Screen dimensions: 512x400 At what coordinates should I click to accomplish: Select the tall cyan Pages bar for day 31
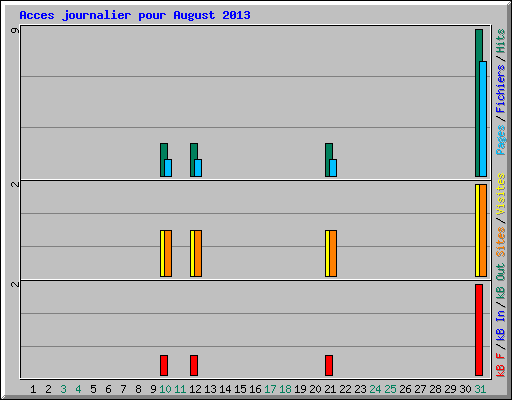[483, 119]
